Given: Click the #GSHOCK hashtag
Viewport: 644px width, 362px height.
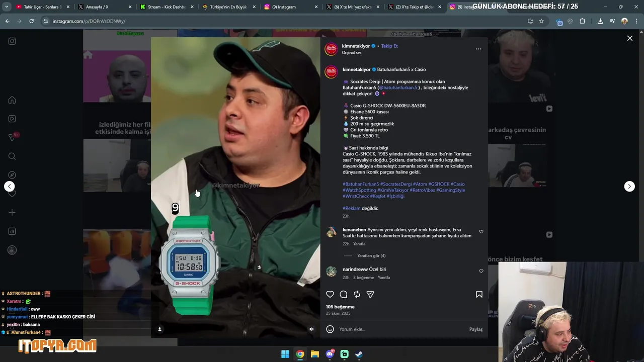Looking at the screenshot, I should 439,184.
